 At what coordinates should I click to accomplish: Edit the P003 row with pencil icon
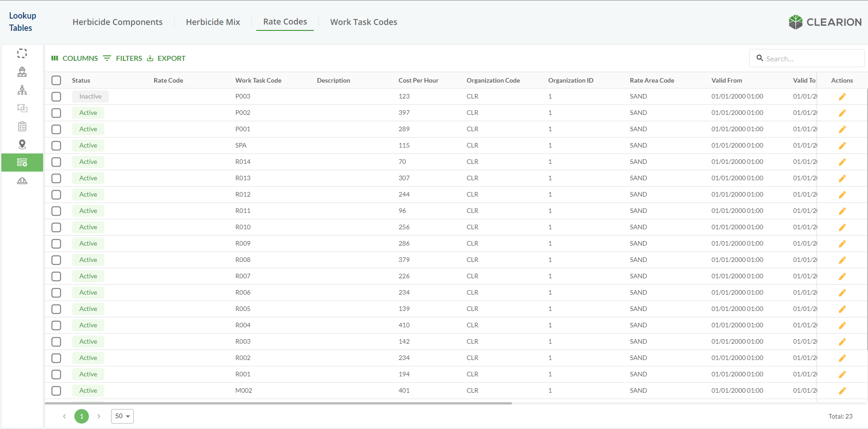(x=842, y=97)
